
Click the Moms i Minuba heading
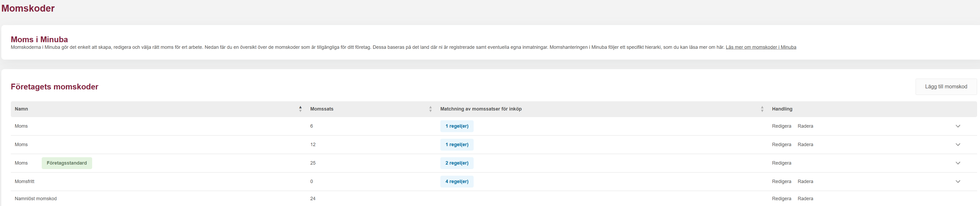pyautogui.click(x=39, y=40)
